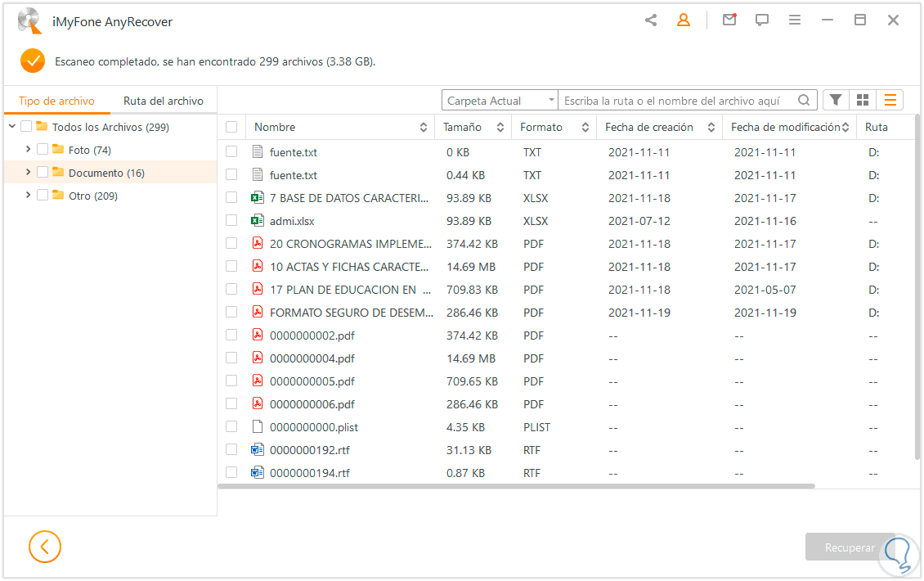Click the search magnifier icon
Screen dimensions: 924x581
[805, 100]
